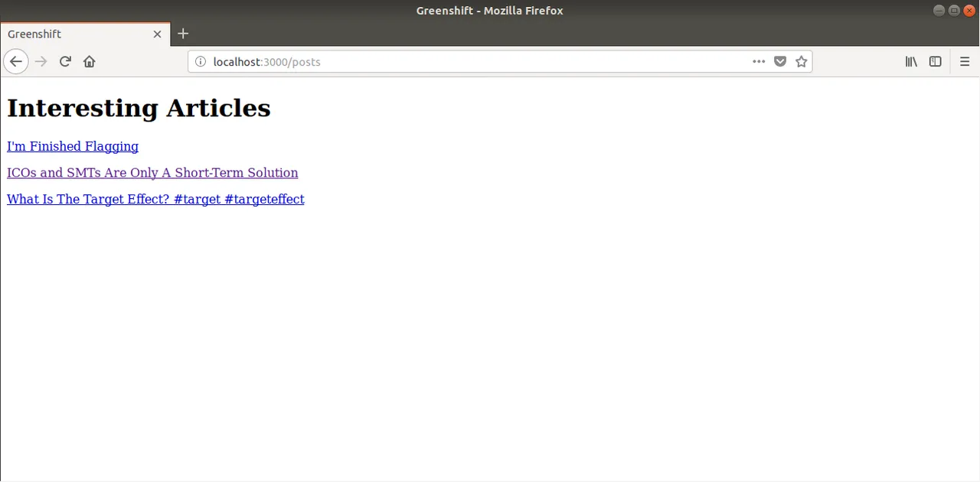Open page actions three-dot menu
This screenshot has height=482, width=980.
(759, 61)
